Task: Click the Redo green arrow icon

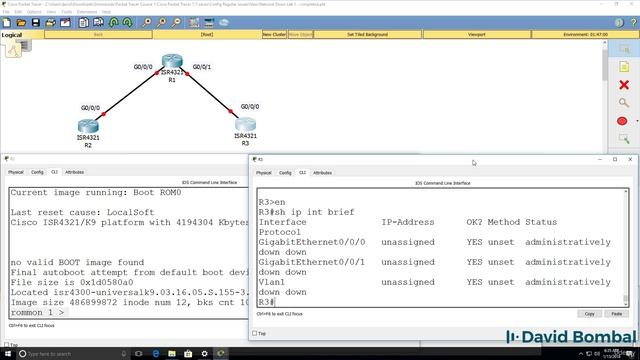Action: [x=127, y=22]
